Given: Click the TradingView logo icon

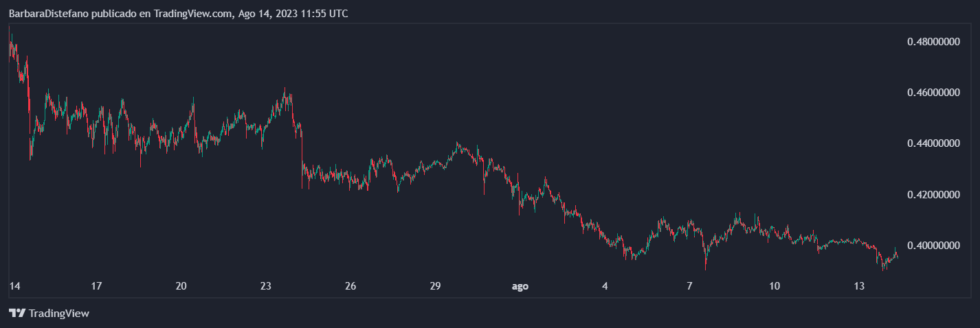Looking at the screenshot, I should 17,314.
